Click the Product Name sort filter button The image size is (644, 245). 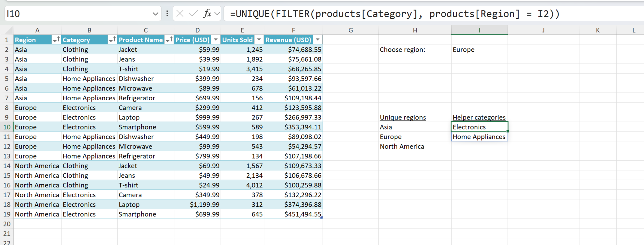point(169,40)
